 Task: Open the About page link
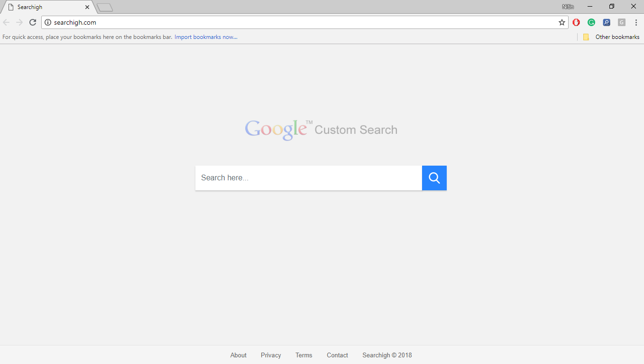238,355
